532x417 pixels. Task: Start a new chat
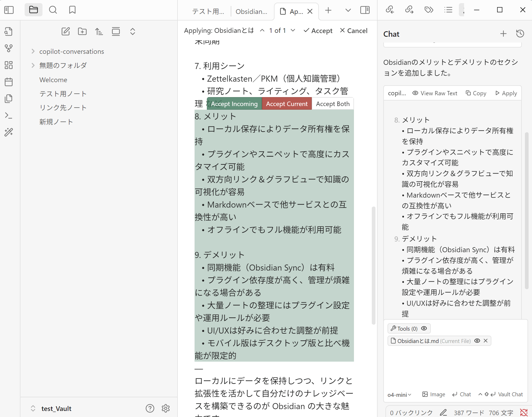point(503,34)
